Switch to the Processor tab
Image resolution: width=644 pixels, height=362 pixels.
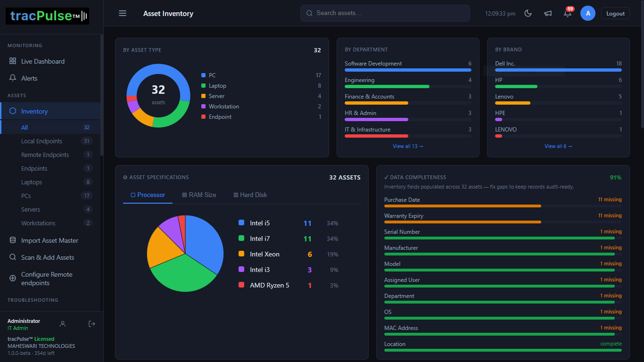(148, 195)
